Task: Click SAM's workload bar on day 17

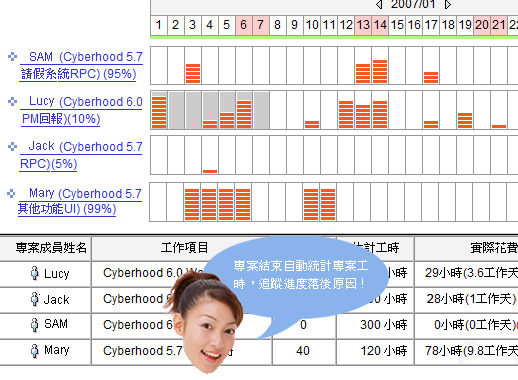Action: click(x=431, y=77)
